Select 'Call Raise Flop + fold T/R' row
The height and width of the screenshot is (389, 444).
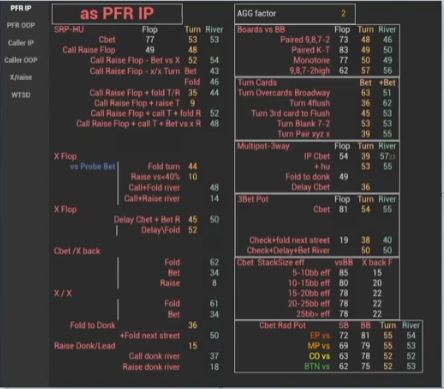(135, 93)
